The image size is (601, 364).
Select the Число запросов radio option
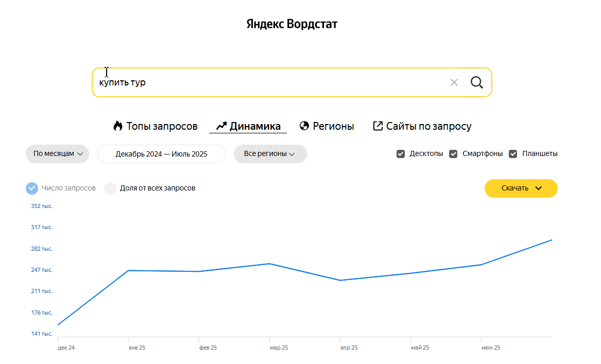pyautogui.click(x=32, y=188)
